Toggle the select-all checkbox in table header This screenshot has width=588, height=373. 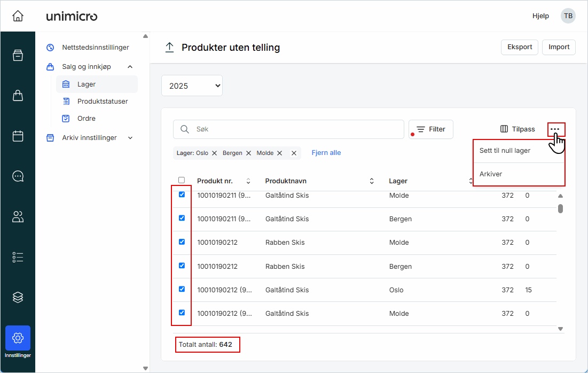point(182,181)
